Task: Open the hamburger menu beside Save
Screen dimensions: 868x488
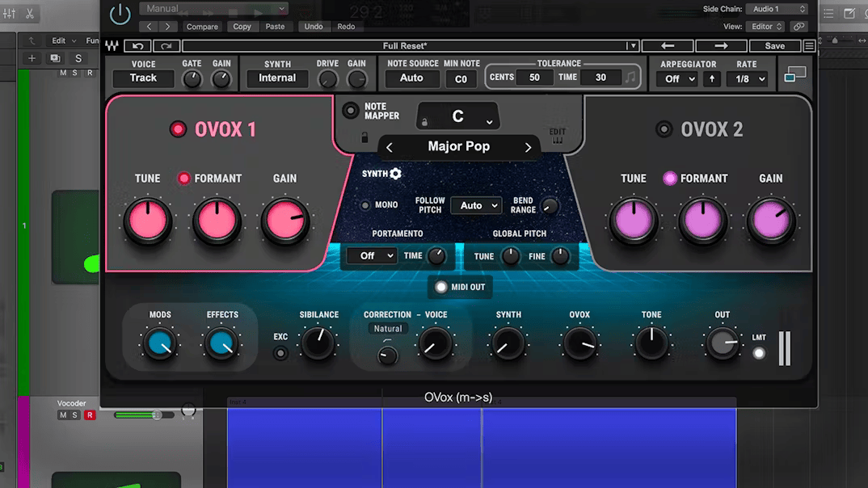Action: coord(809,46)
